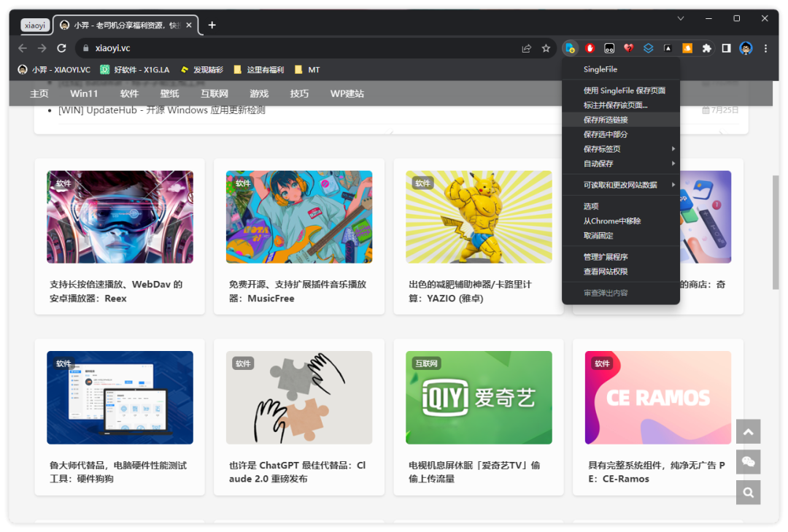This screenshot has height=532, width=788.
Task: Open 壁纸 in site navigation
Action: 169,93
